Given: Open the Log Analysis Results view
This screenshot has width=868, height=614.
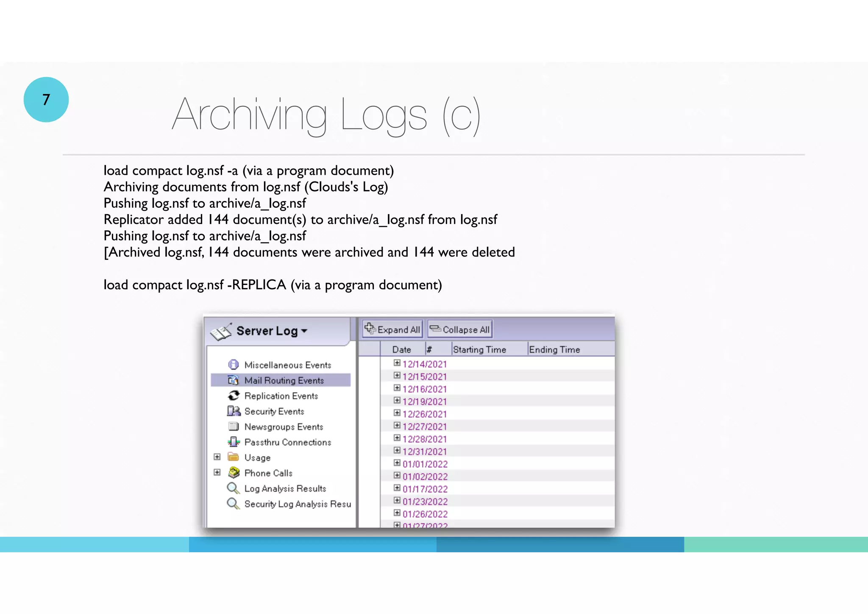Looking at the screenshot, I should (x=285, y=489).
